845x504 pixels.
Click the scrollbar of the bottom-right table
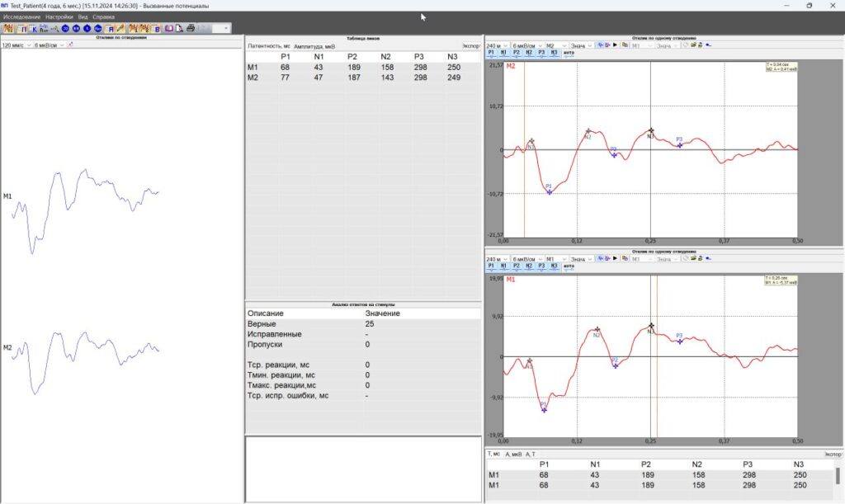838,476
